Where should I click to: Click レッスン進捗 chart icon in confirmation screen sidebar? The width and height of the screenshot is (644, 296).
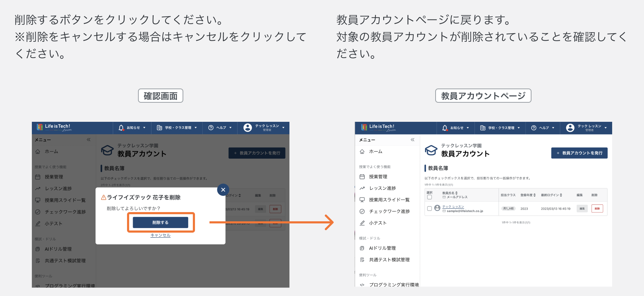coord(38,188)
